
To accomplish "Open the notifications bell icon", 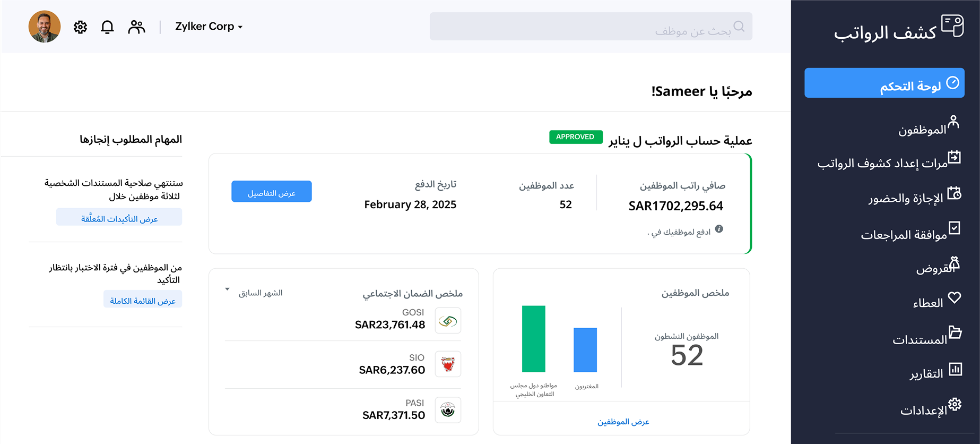I will pyautogui.click(x=107, y=27).
